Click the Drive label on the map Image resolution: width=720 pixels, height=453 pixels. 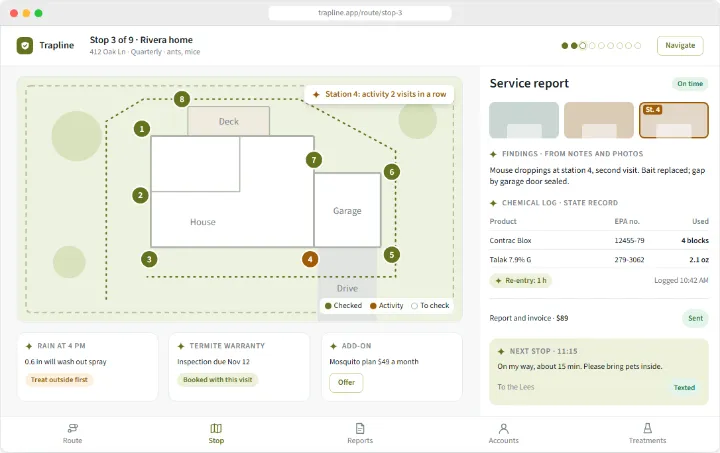click(x=347, y=289)
